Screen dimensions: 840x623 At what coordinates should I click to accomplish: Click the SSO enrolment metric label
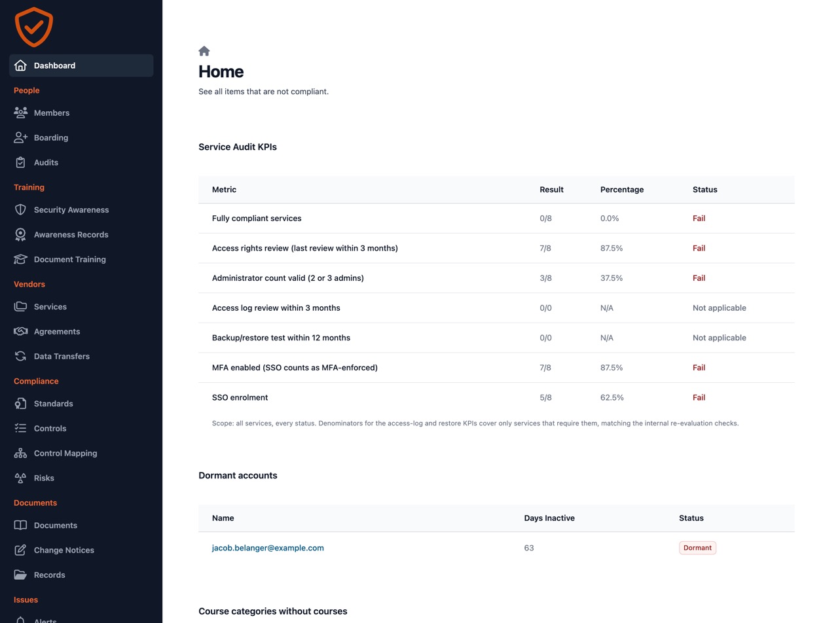240,397
